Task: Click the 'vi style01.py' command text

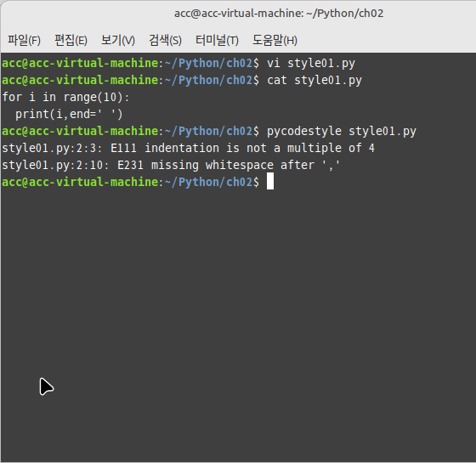Action: pos(311,64)
